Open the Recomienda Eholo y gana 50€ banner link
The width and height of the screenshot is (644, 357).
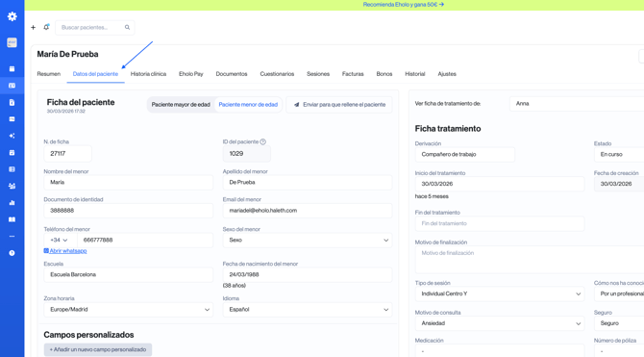point(404,5)
